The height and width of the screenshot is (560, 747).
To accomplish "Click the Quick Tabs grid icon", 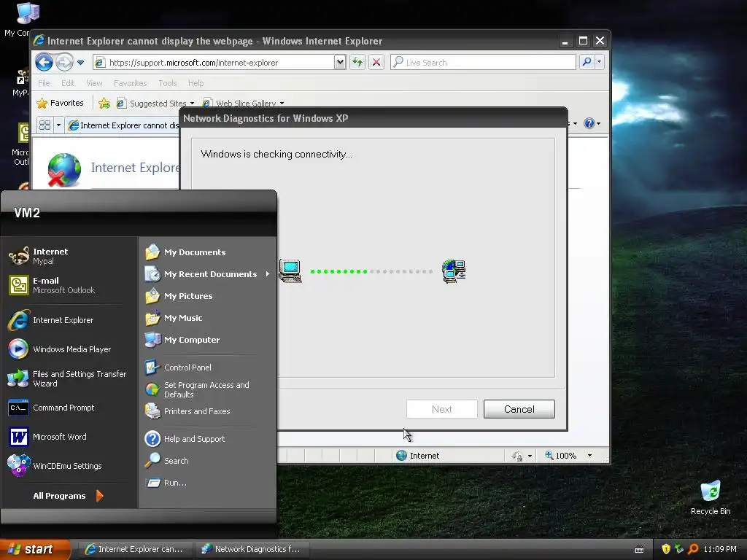I will click(x=44, y=125).
